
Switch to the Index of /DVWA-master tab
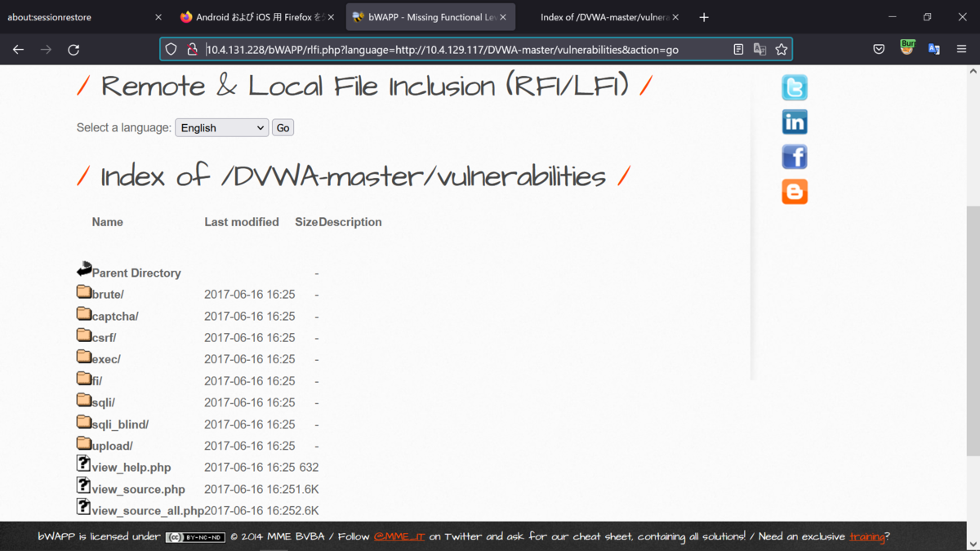(604, 17)
